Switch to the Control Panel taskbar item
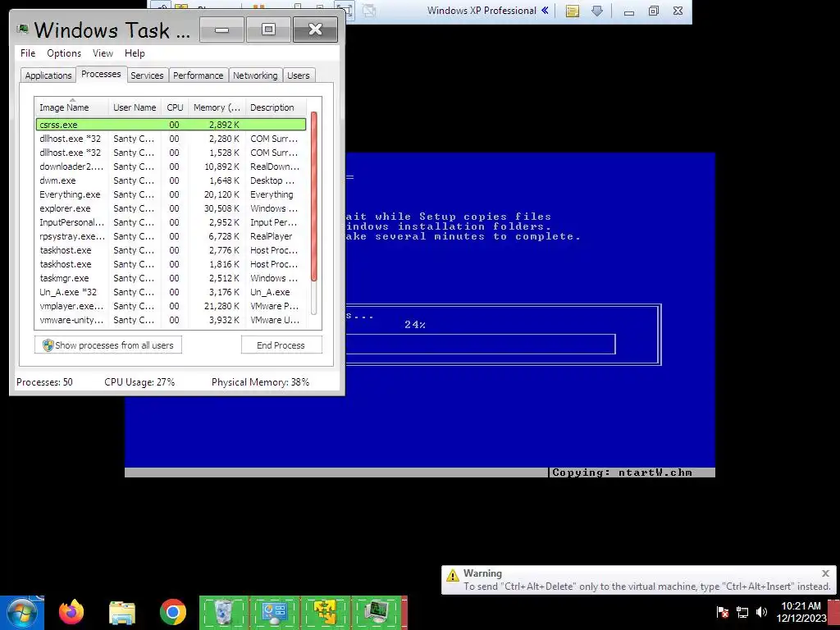The width and height of the screenshot is (840, 630). [274, 612]
